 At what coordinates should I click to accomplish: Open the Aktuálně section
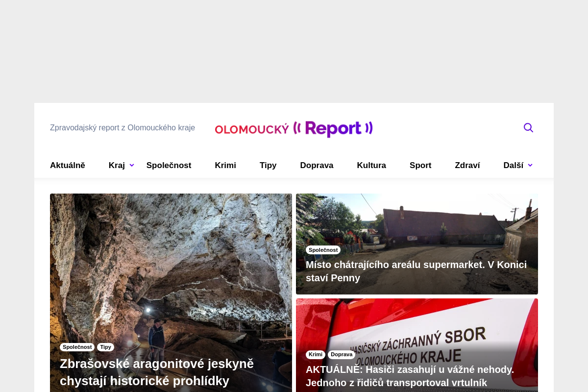click(68, 166)
